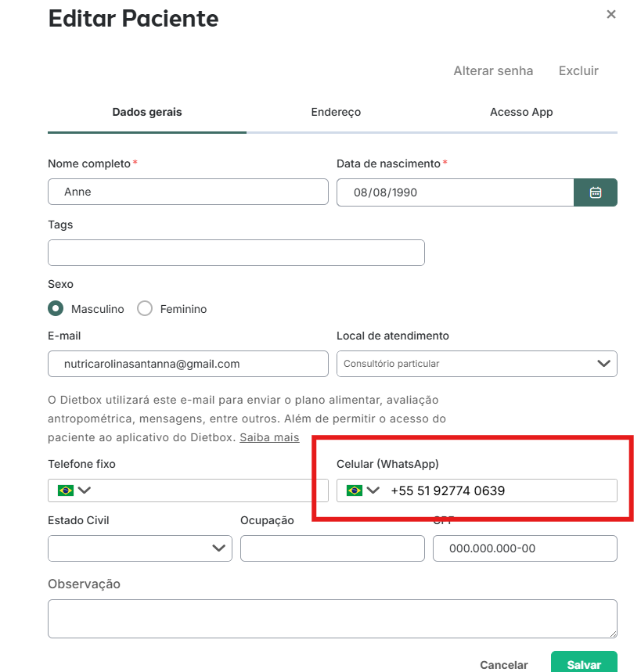
Task: Switch to the Acesso App tab
Action: (521, 112)
